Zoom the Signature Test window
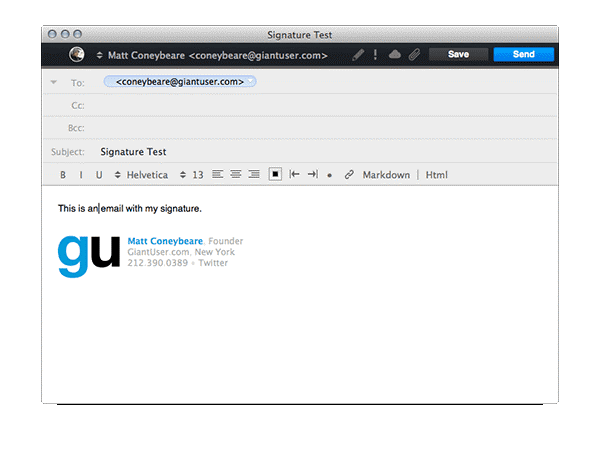The height and width of the screenshot is (461, 600). [78, 34]
